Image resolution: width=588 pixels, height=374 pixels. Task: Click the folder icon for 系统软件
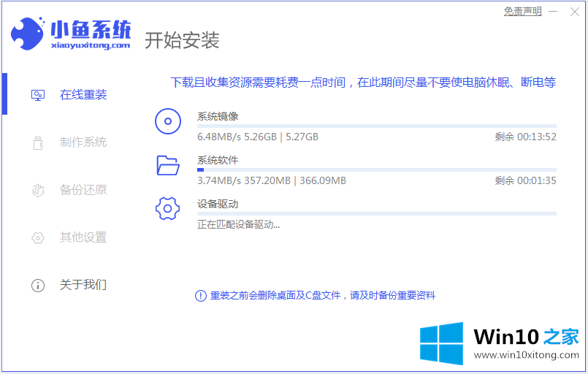pos(168,165)
